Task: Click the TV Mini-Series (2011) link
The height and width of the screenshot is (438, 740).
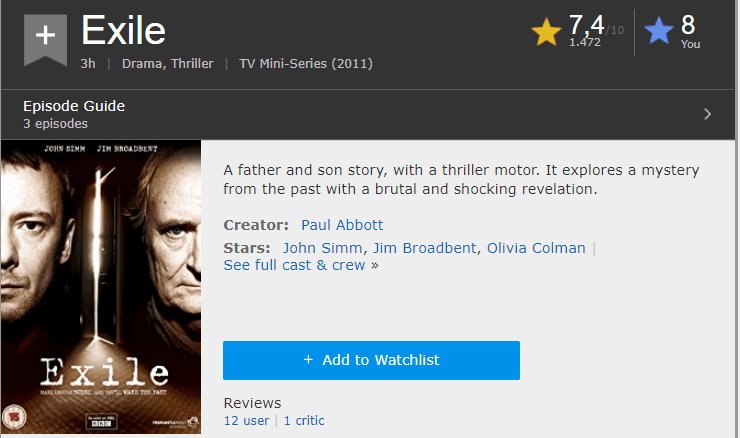Action: 306,64
